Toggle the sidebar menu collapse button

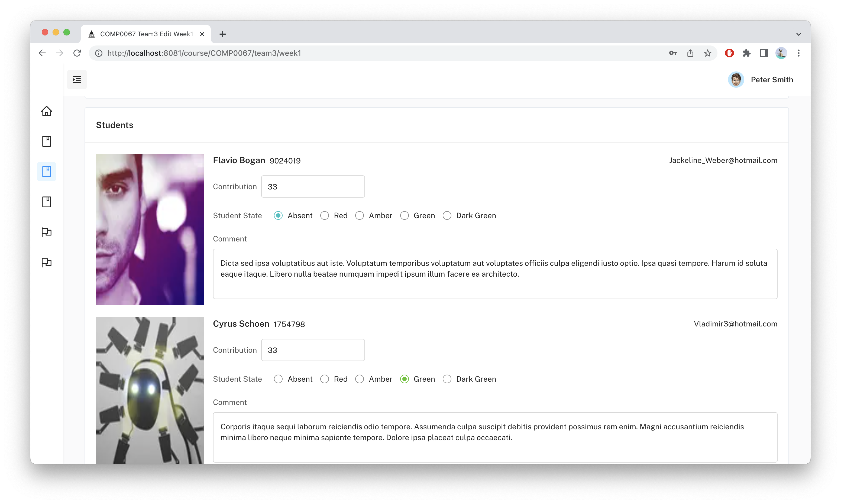click(77, 80)
